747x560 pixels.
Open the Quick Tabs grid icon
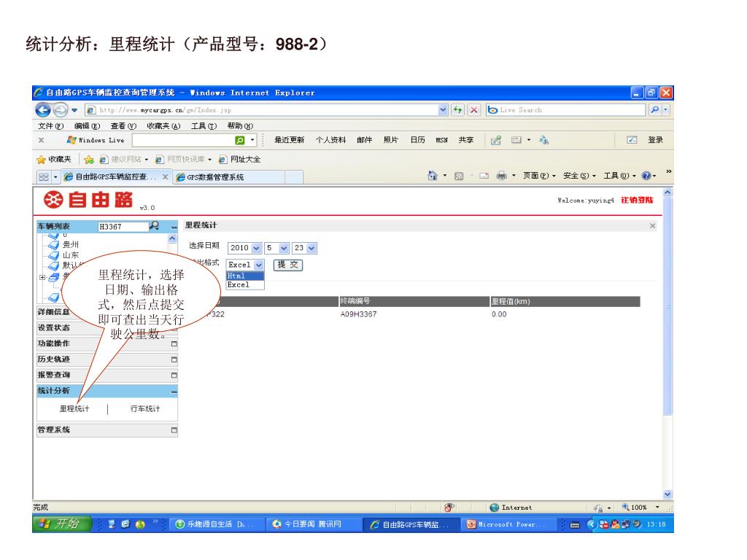coord(44,176)
